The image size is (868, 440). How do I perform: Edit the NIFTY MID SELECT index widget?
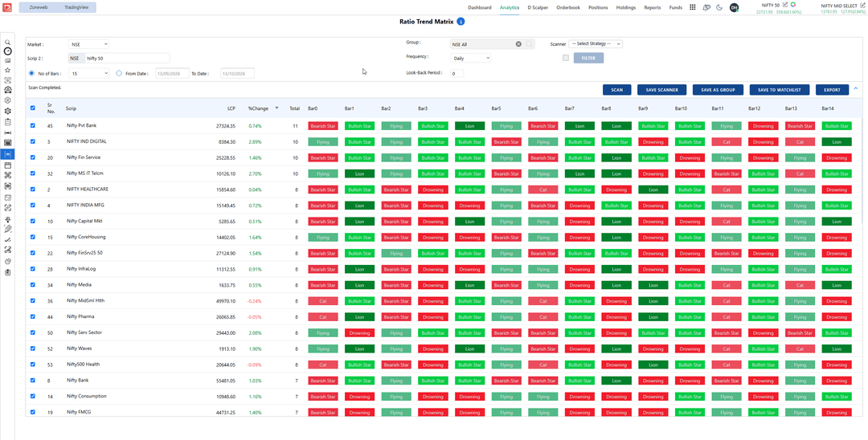863,5
